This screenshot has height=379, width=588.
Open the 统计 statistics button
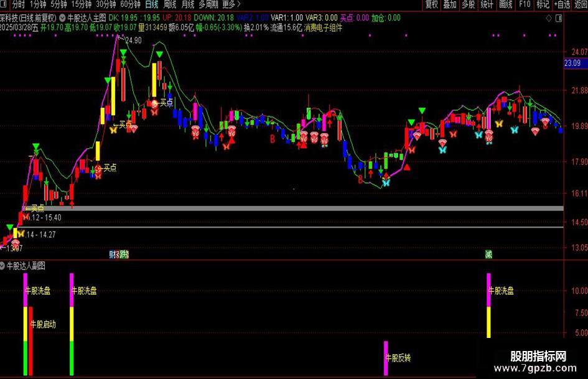(x=487, y=4)
